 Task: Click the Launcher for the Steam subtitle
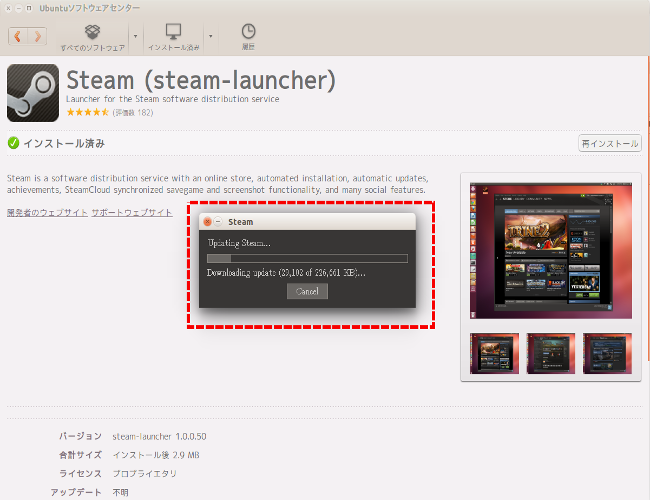click(172, 99)
